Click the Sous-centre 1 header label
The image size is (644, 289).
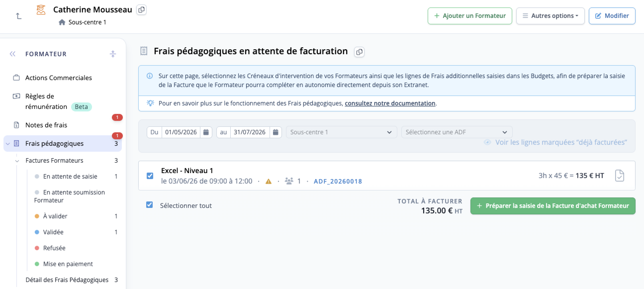point(87,22)
